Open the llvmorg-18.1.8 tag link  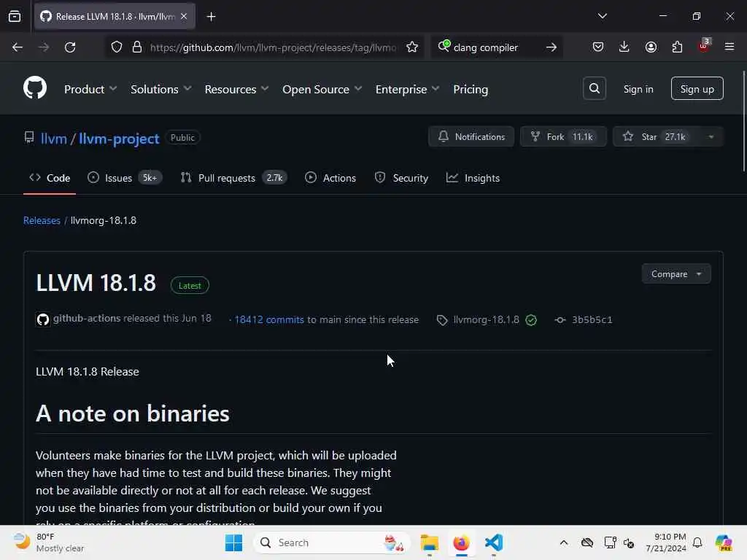click(486, 319)
